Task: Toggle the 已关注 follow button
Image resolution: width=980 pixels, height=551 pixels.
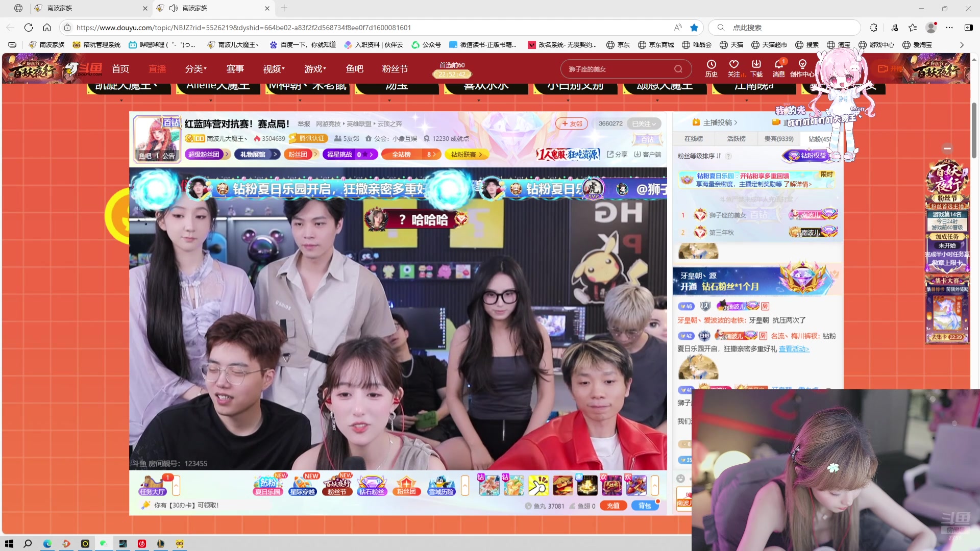Action: [644, 123]
